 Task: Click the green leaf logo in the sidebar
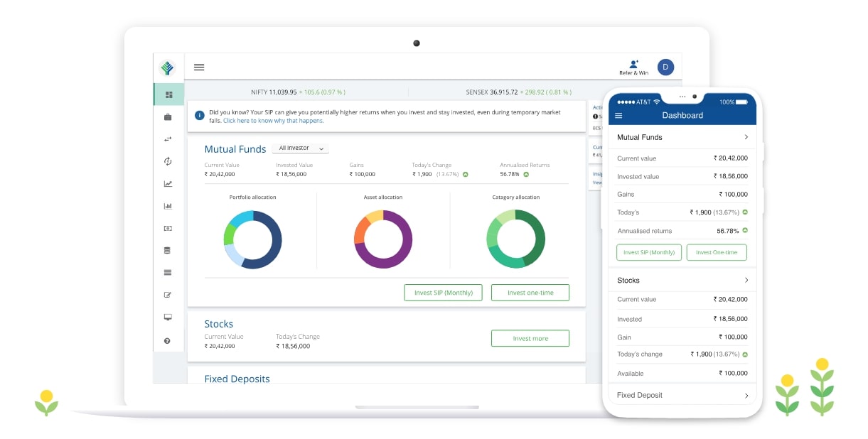(x=168, y=68)
